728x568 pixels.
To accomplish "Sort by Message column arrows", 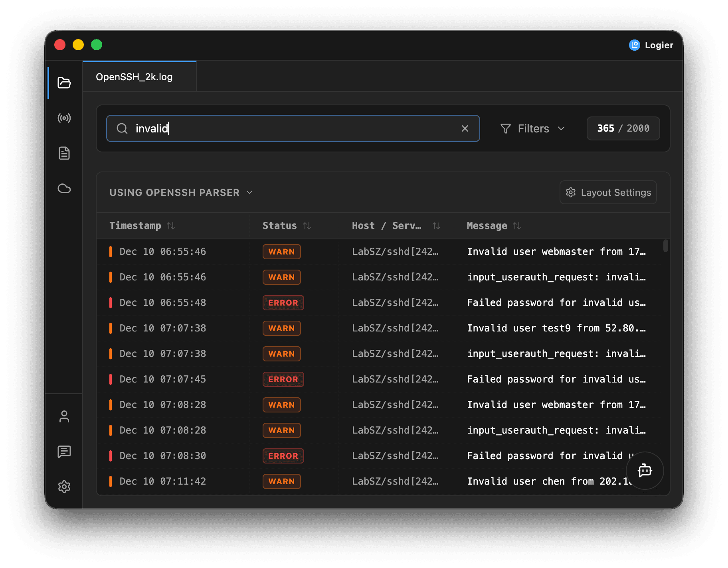I will click(x=517, y=226).
